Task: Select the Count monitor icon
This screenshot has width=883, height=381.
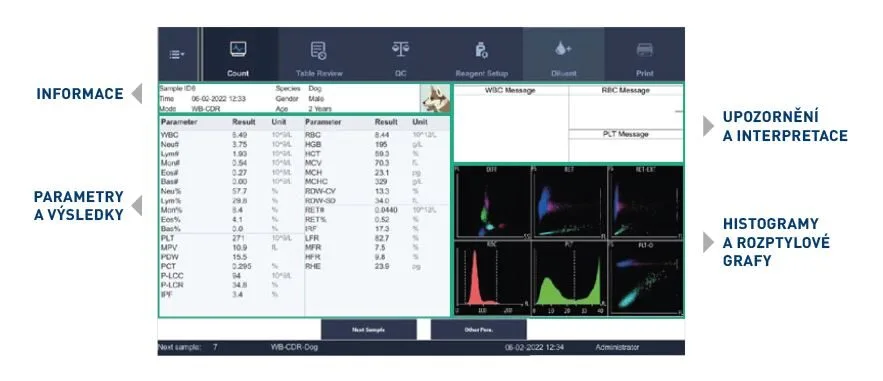Action: 238,50
